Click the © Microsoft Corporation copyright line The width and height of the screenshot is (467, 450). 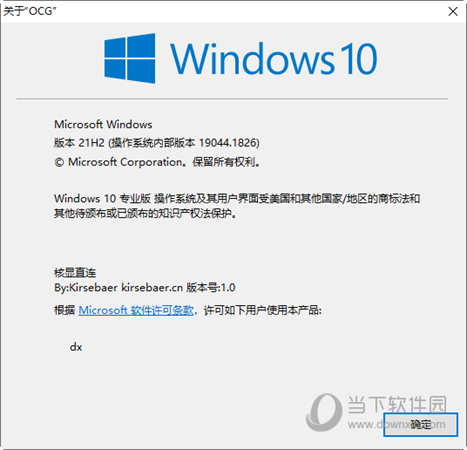point(157,162)
